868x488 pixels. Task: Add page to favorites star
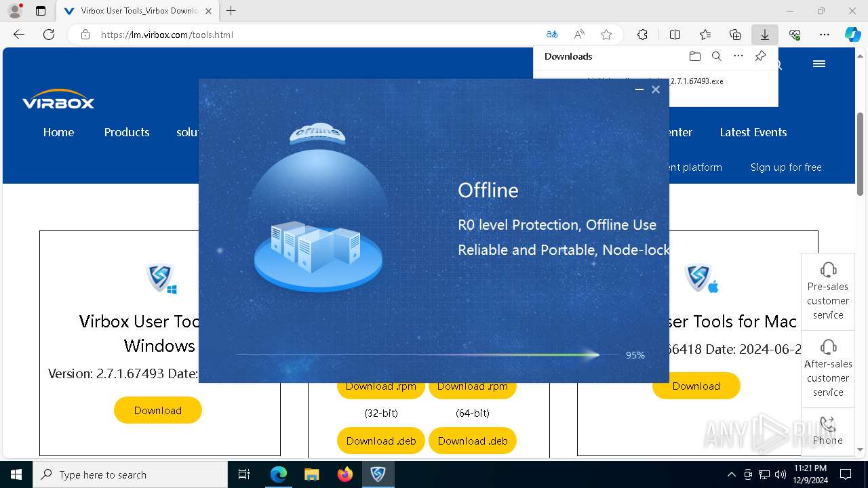(x=606, y=35)
